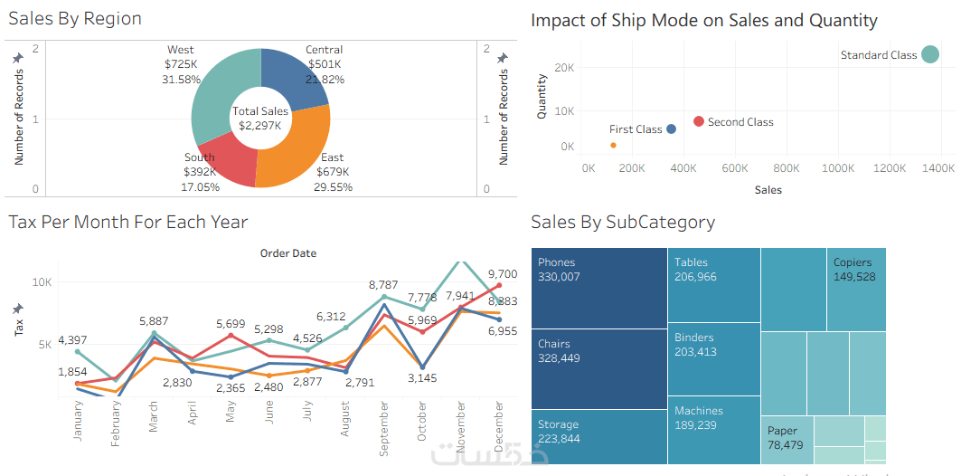Click the Copiers treemap tile

coord(855,290)
